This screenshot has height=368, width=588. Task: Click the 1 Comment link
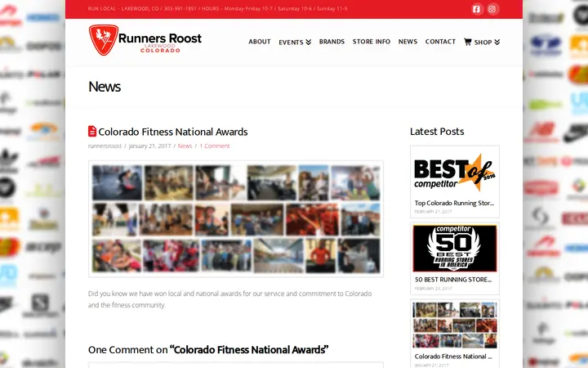tap(215, 146)
